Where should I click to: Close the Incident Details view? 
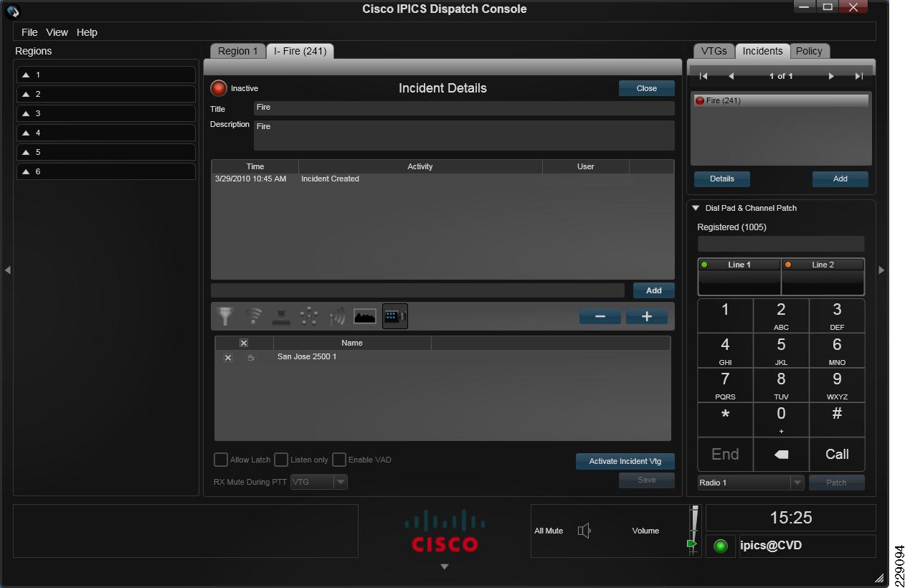[647, 88]
